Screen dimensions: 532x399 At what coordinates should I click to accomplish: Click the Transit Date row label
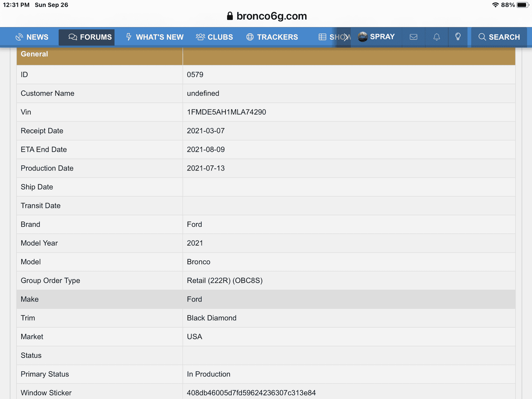pos(41,206)
